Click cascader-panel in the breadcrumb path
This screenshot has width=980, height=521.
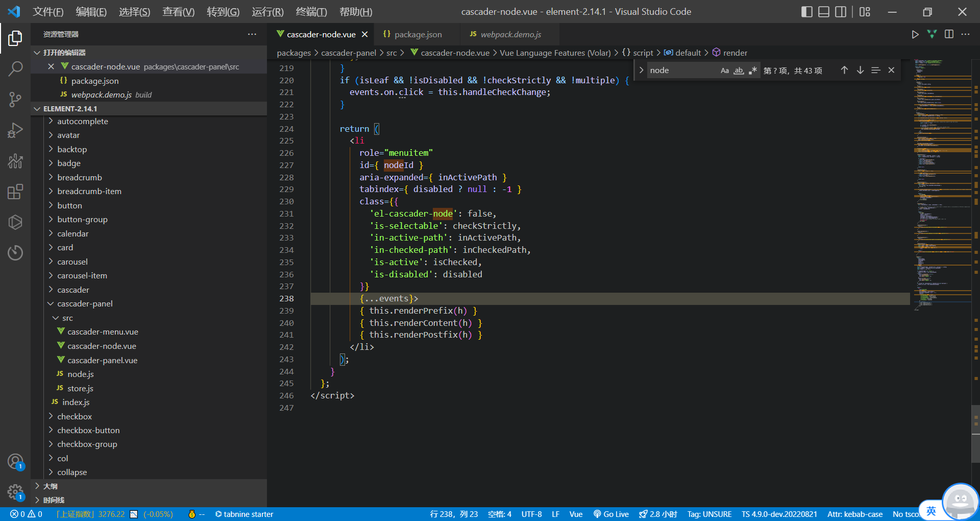click(349, 53)
